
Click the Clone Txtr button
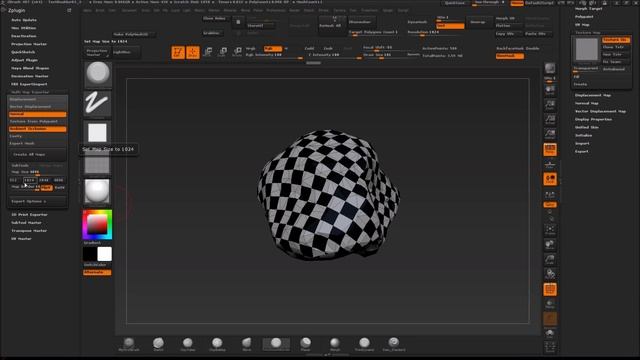point(616,47)
